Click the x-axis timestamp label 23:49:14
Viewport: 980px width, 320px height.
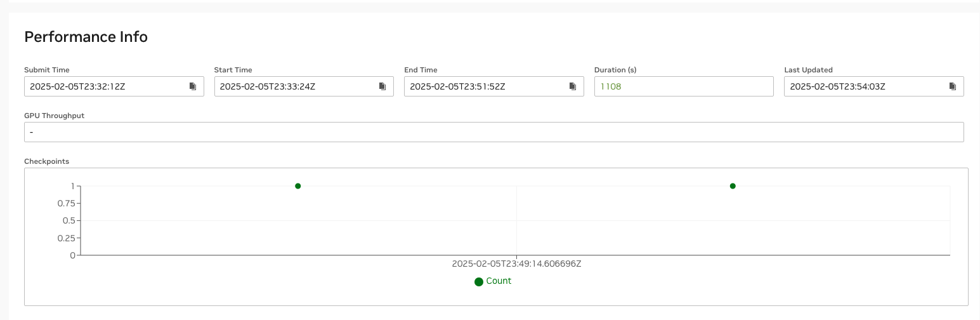(x=516, y=263)
